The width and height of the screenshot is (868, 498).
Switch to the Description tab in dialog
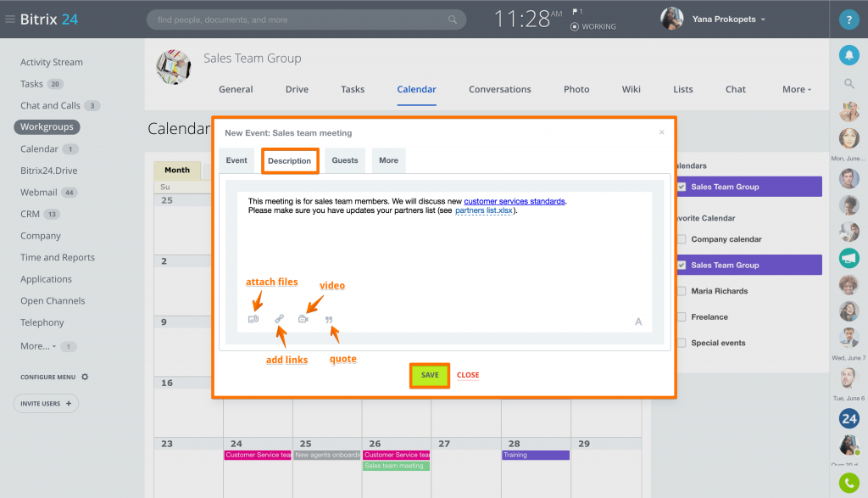point(290,160)
